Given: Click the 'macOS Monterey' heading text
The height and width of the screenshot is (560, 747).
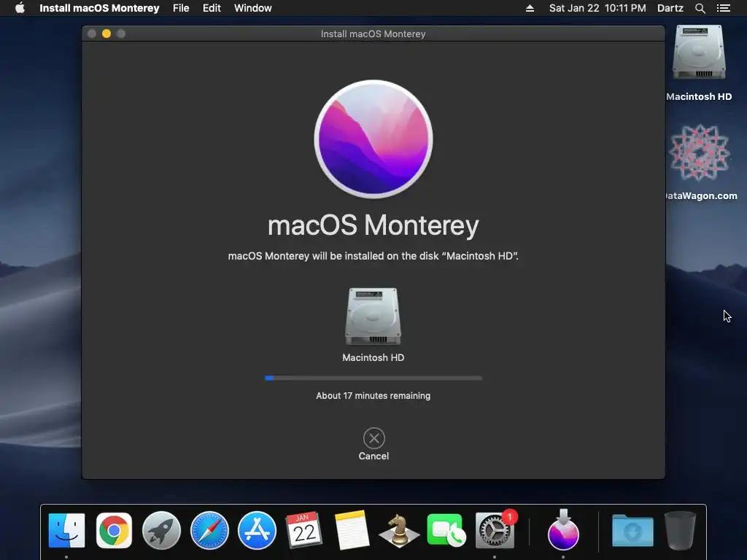Looking at the screenshot, I should [373, 225].
